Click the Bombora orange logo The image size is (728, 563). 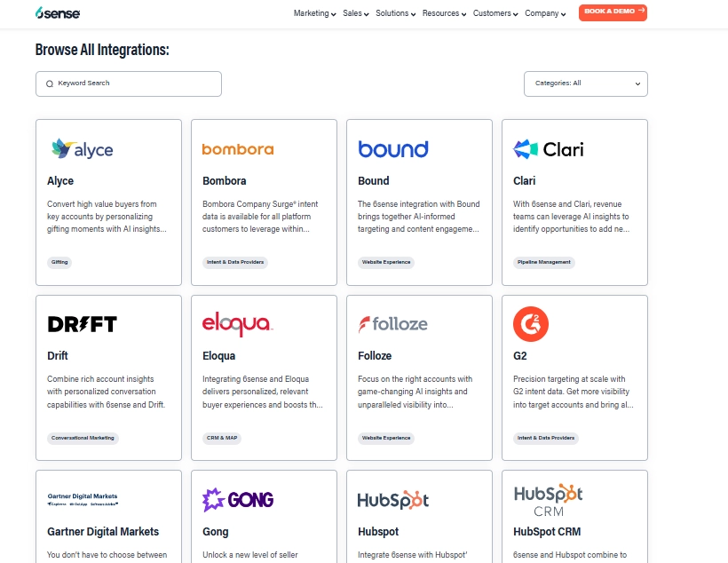click(238, 149)
